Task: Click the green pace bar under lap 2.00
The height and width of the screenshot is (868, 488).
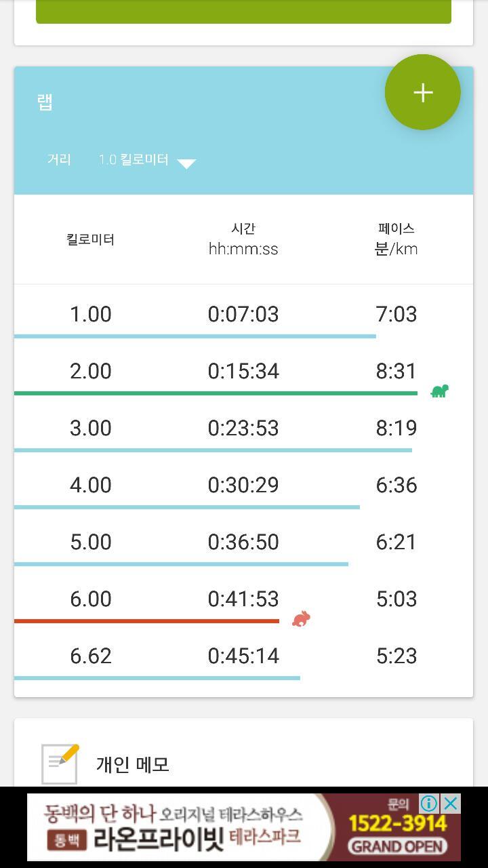Action: (x=216, y=393)
